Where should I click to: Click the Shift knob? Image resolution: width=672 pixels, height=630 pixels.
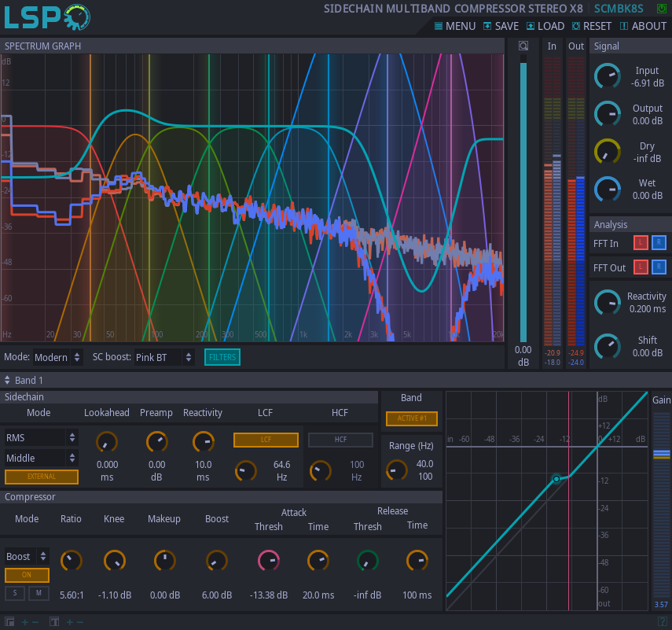click(x=608, y=346)
